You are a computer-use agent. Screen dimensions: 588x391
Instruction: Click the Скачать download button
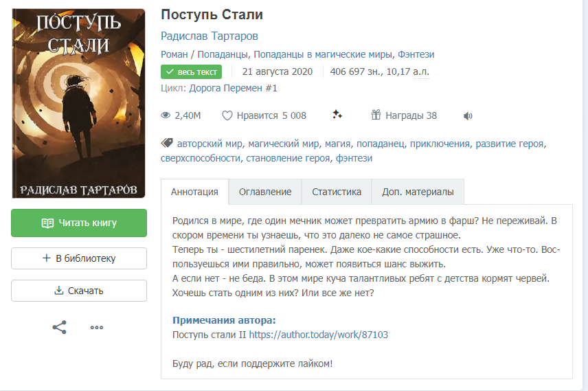point(79,291)
